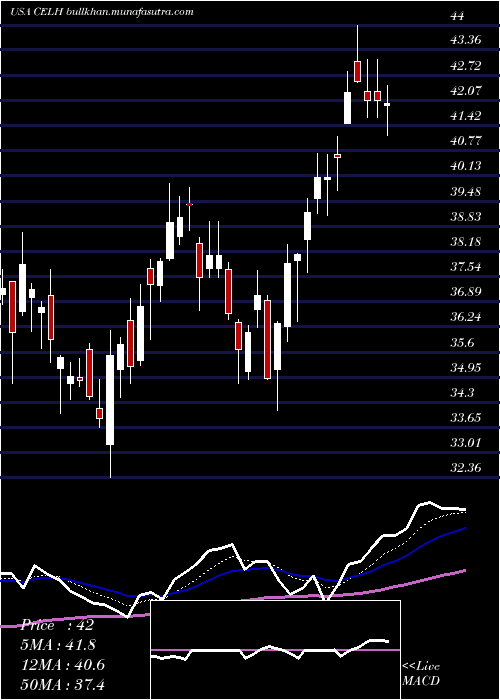Screen dimensions: 500x700
Task: Click the 36.89 price axis label
Action: [x=466, y=292]
